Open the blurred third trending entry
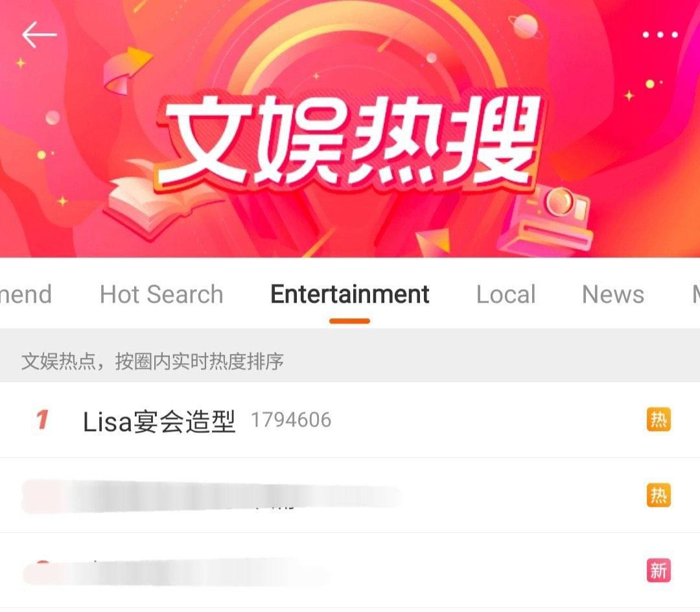Screen dimensions: 700x612 [350, 571]
